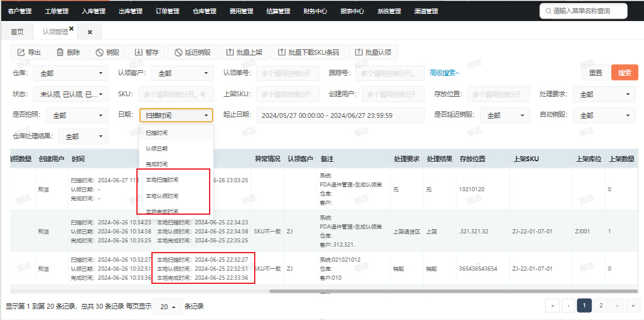Click the SKU filter input field
This screenshot has width=644, height=320.
click(x=177, y=94)
